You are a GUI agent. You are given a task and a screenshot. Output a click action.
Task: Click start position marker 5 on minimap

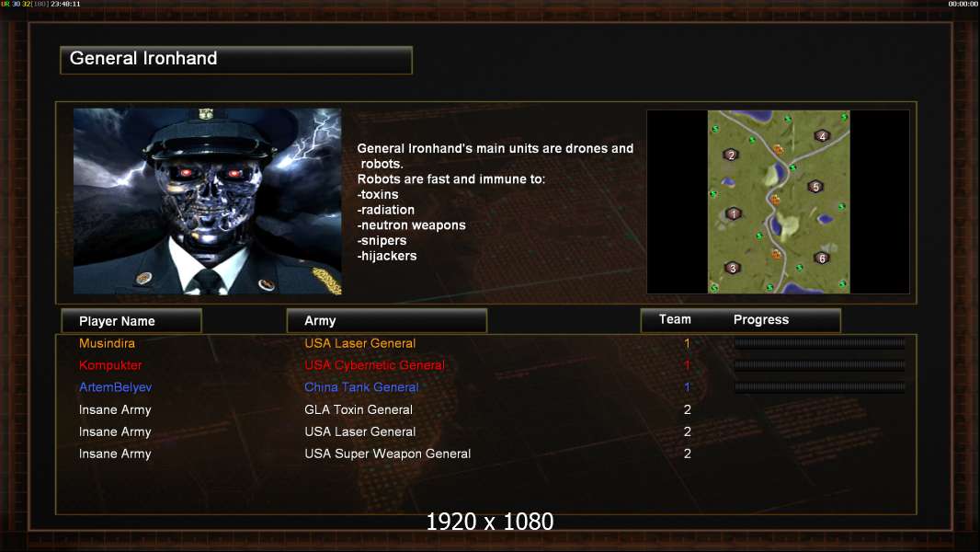(x=815, y=187)
